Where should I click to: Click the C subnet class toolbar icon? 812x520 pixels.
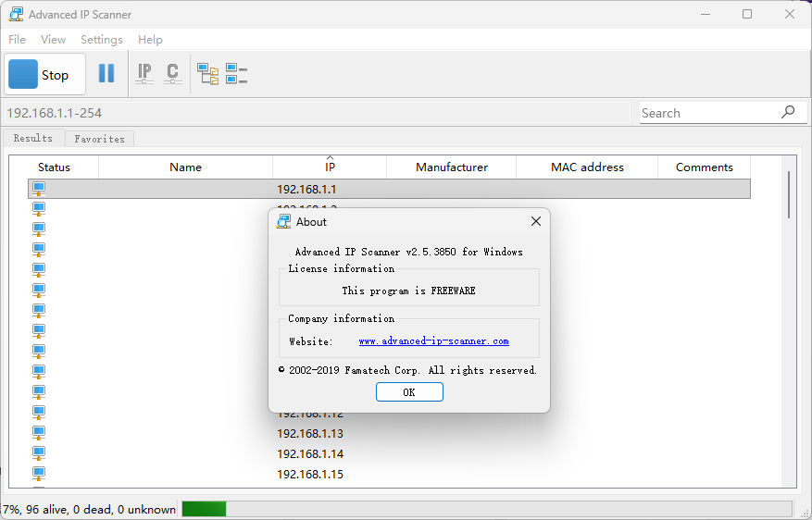[x=172, y=73]
